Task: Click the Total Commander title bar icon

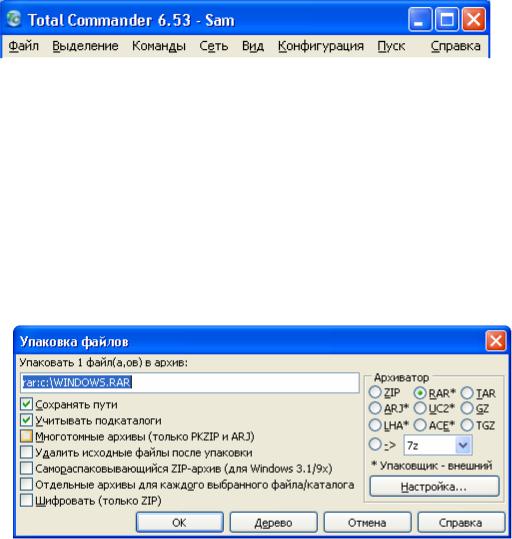Action: [14, 19]
